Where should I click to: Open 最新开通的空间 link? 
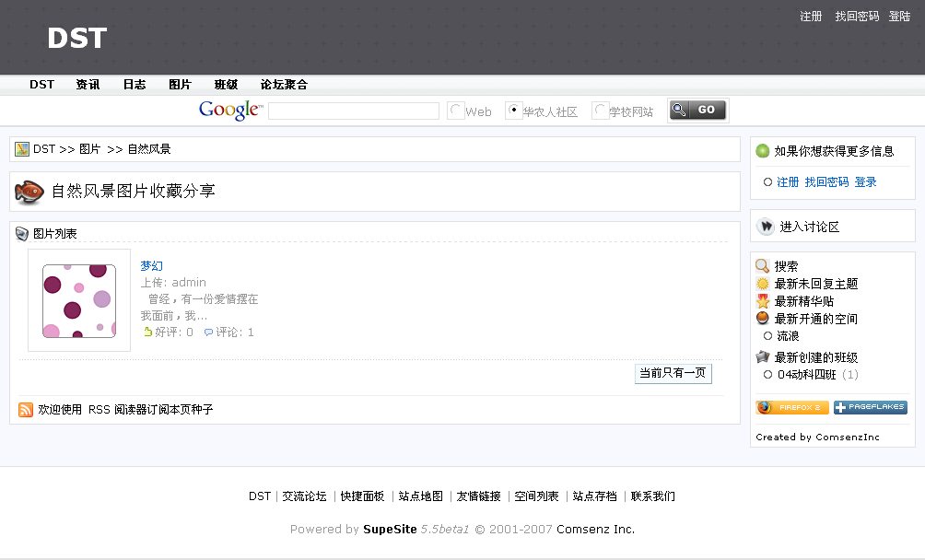coord(816,319)
